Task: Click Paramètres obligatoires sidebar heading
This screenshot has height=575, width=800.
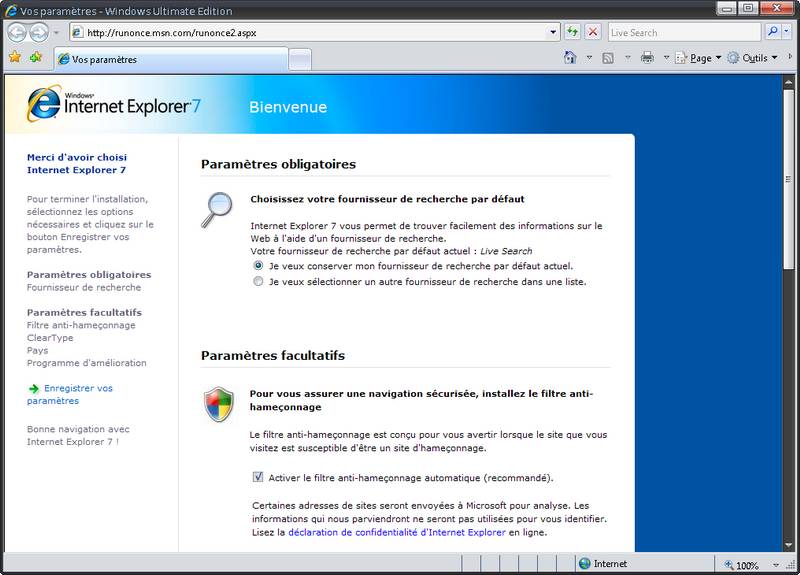Action: (89, 274)
